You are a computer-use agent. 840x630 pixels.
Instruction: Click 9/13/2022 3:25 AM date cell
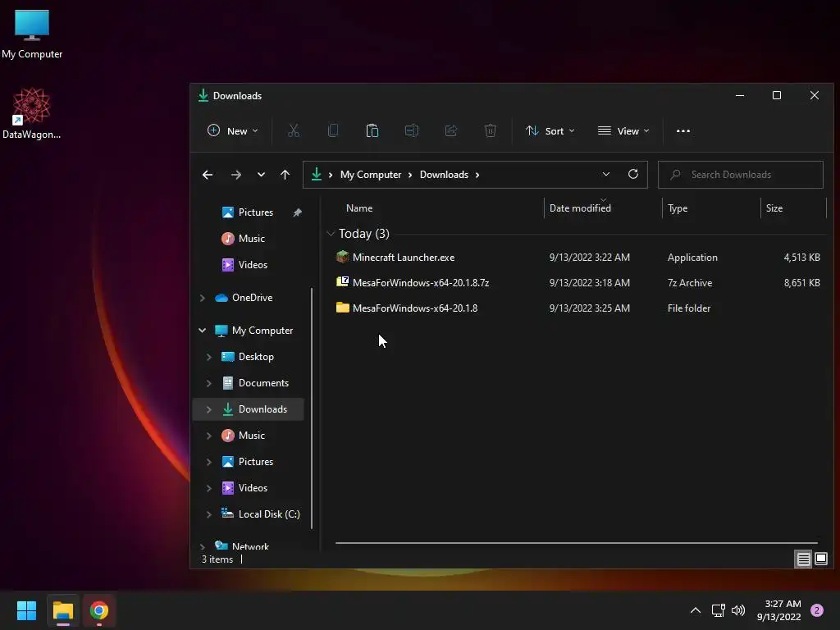[589, 308]
